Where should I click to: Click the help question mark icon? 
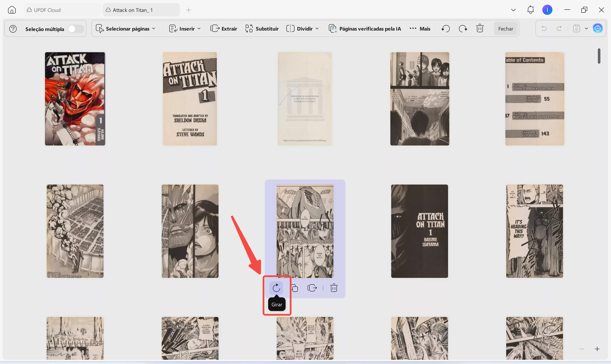click(13, 29)
